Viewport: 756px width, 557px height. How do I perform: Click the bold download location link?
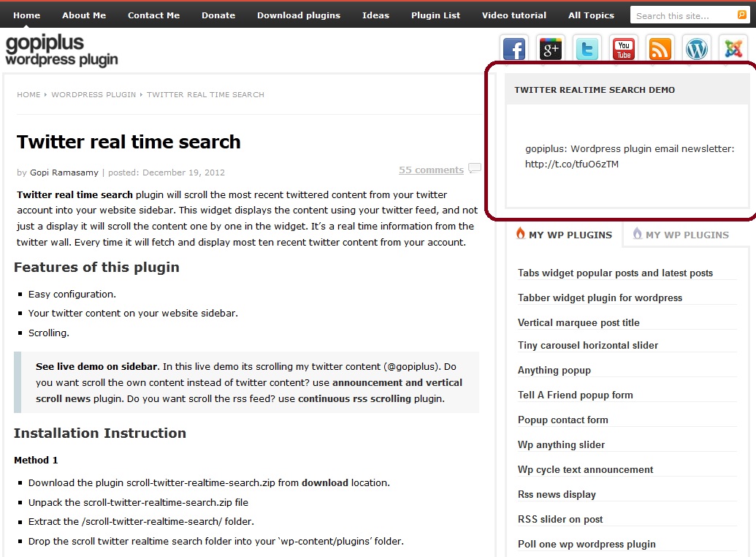coord(324,482)
